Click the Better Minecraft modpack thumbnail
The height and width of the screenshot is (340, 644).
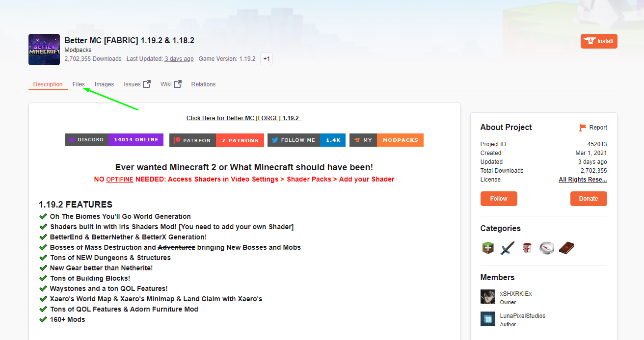44,49
